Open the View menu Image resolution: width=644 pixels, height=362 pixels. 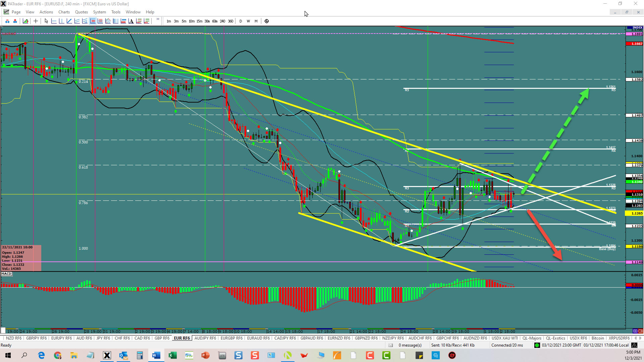coord(30,12)
